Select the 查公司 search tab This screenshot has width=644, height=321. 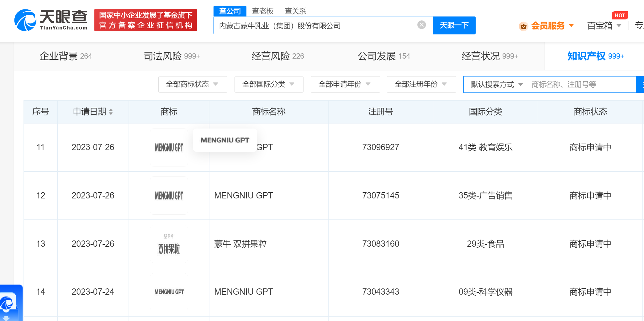tap(230, 11)
